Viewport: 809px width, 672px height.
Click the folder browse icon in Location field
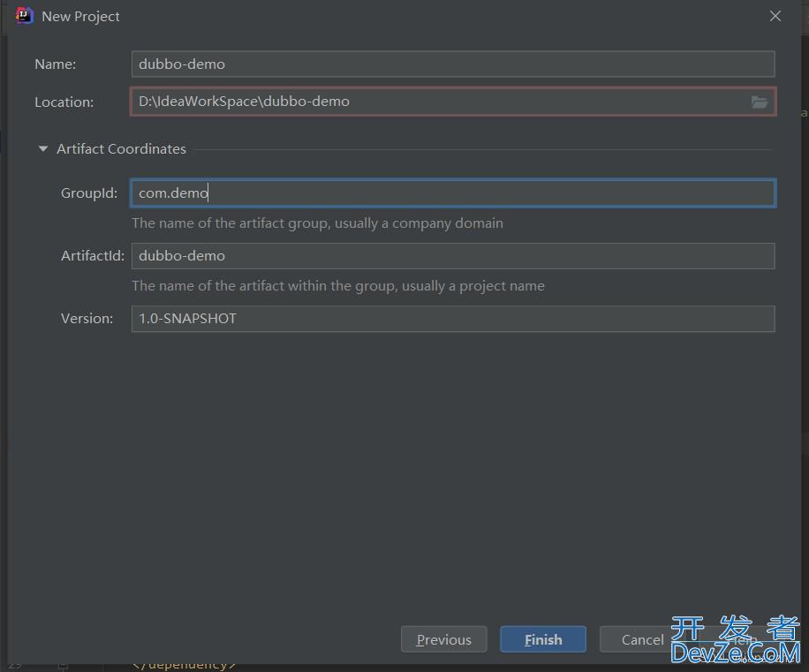[x=759, y=102]
